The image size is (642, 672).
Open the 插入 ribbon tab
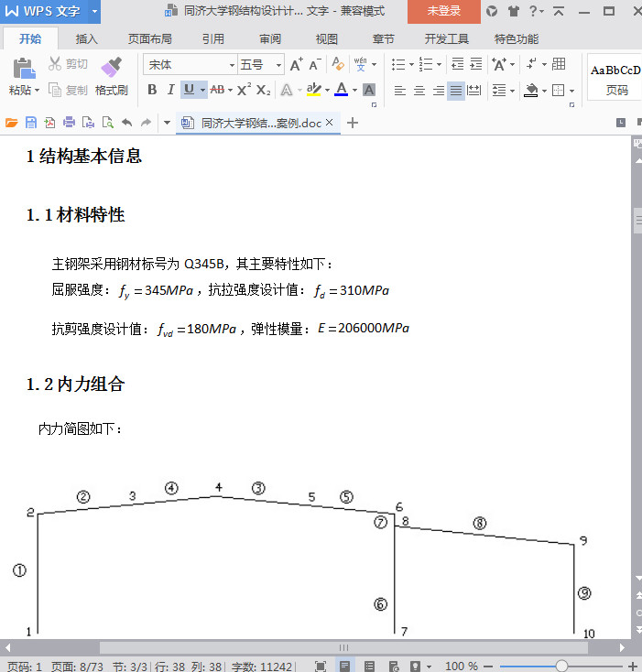pos(87,39)
